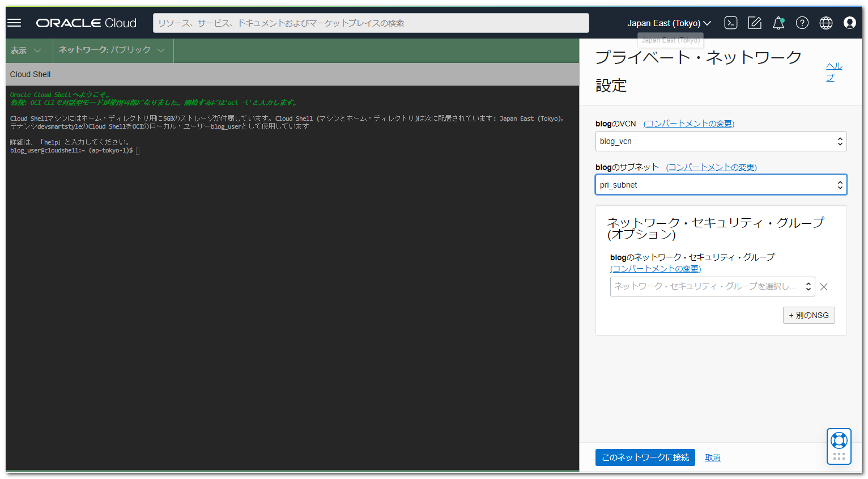This screenshot has height=479, width=868.
Task: Open the network security group selector
Action: point(712,286)
